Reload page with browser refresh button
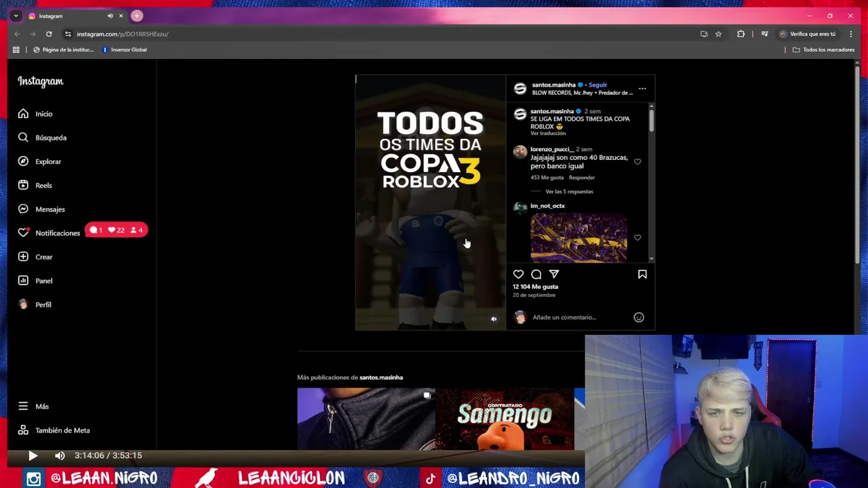Screen dimensions: 868x488 pyautogui.click(x=49, y=34)
